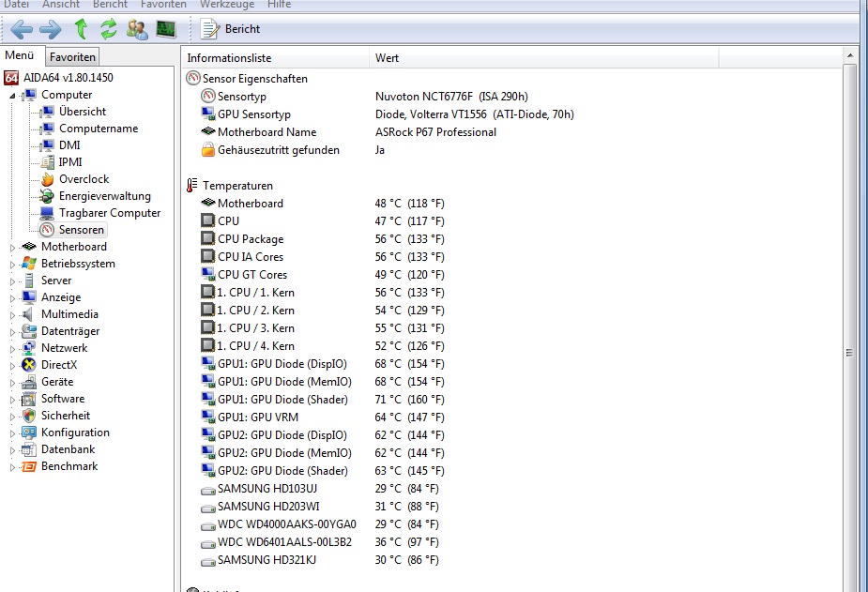Click the Betriebssystem Windows flag icon

pyautogui.click(x=29, y=264)
